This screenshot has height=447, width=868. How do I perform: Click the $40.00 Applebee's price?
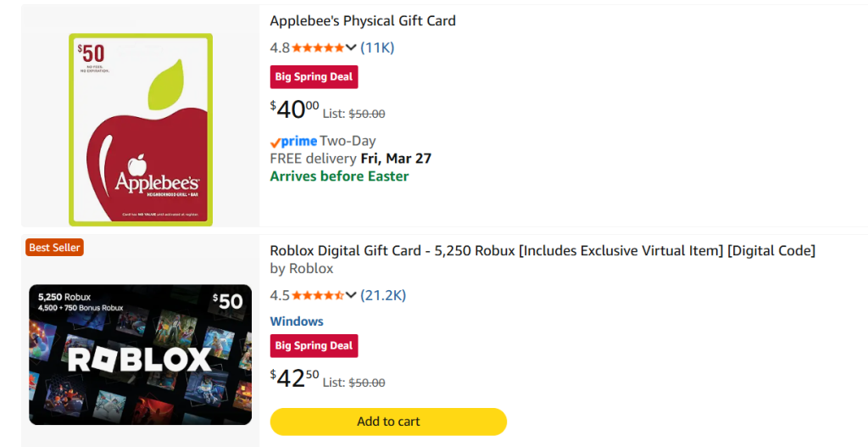(x=295, y=110)
